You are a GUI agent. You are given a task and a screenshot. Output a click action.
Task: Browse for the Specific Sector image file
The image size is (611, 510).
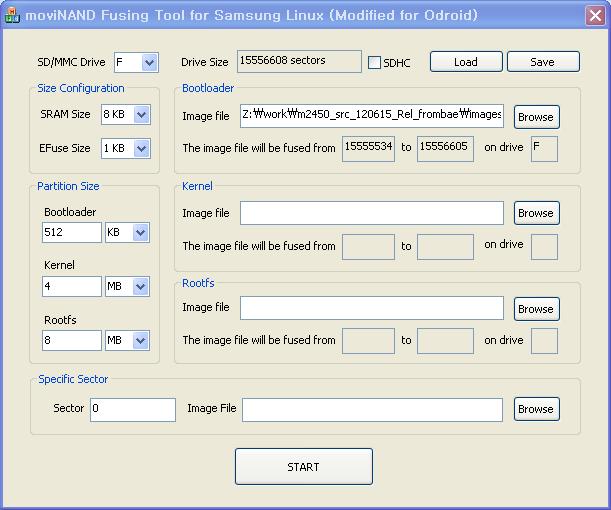tap(537, 409)
